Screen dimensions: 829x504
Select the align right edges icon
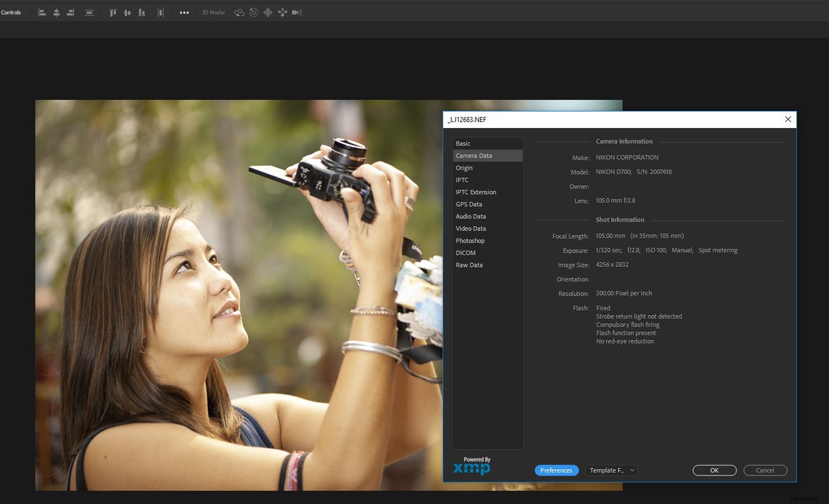point(70,12)
